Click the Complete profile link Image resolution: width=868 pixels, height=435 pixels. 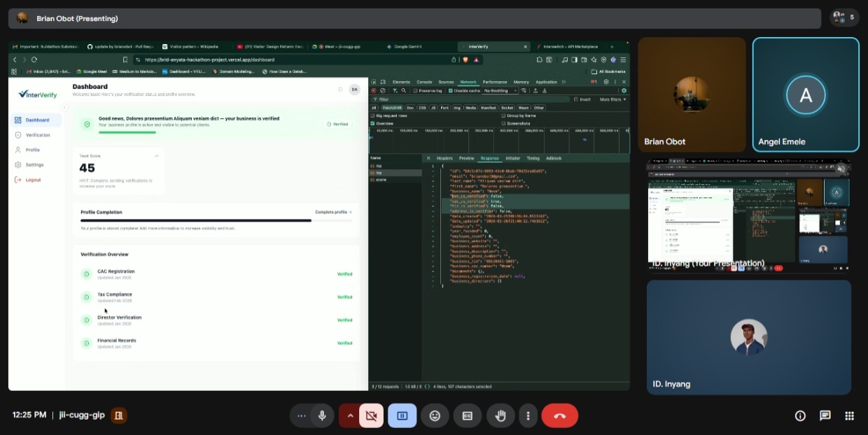click(x=333, y=212)
